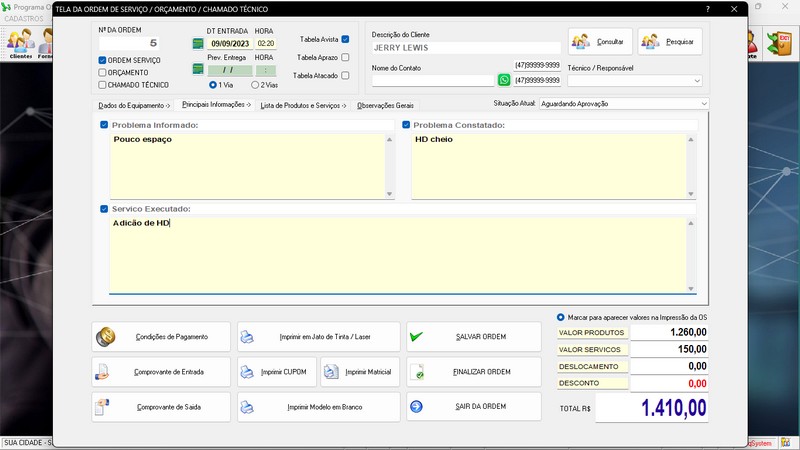Click the Comprovante de Saída document icon
Image resolution: width=800 pixels, height=450 pixels.
[102, 407]
